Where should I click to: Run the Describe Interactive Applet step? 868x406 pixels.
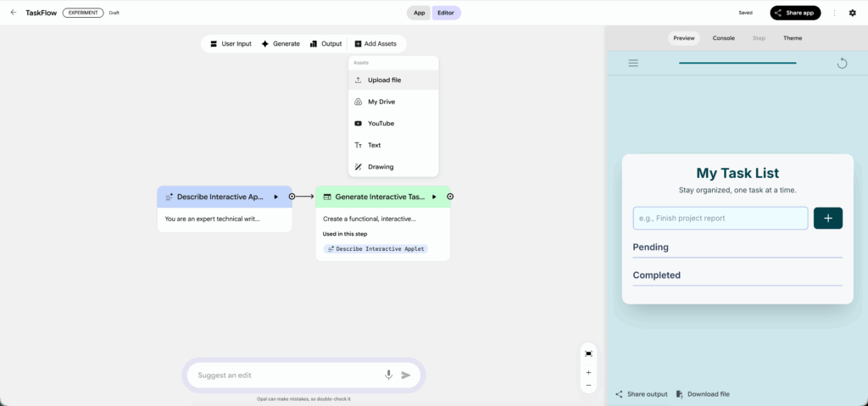(x=275, y=197)
